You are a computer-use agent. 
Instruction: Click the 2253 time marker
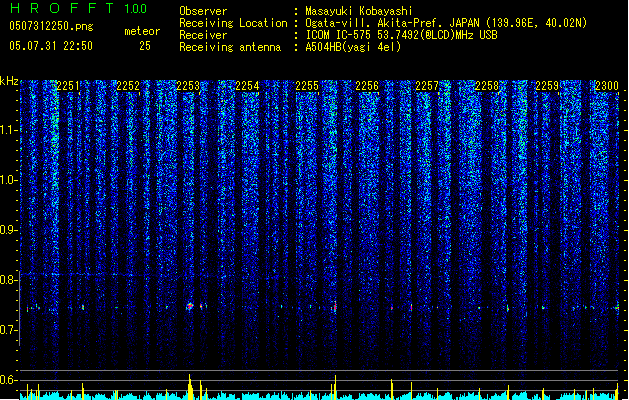click(188, 86)
